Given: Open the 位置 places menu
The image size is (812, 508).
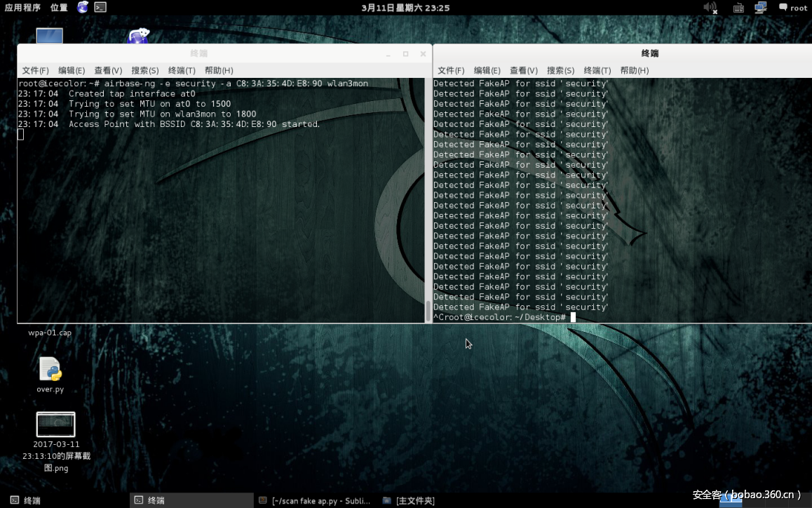Looking at the screenshot, I should click(x=59, y=8).
